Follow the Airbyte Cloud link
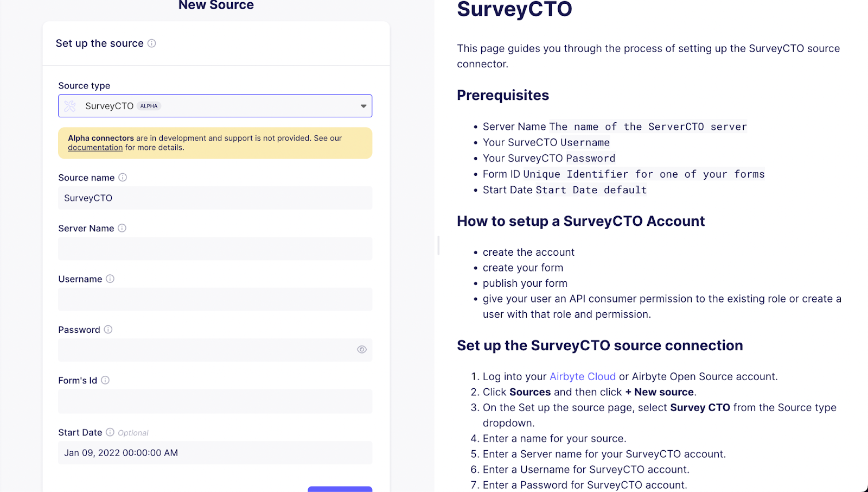This screenshot has width=868, height=492. [582, 376]
